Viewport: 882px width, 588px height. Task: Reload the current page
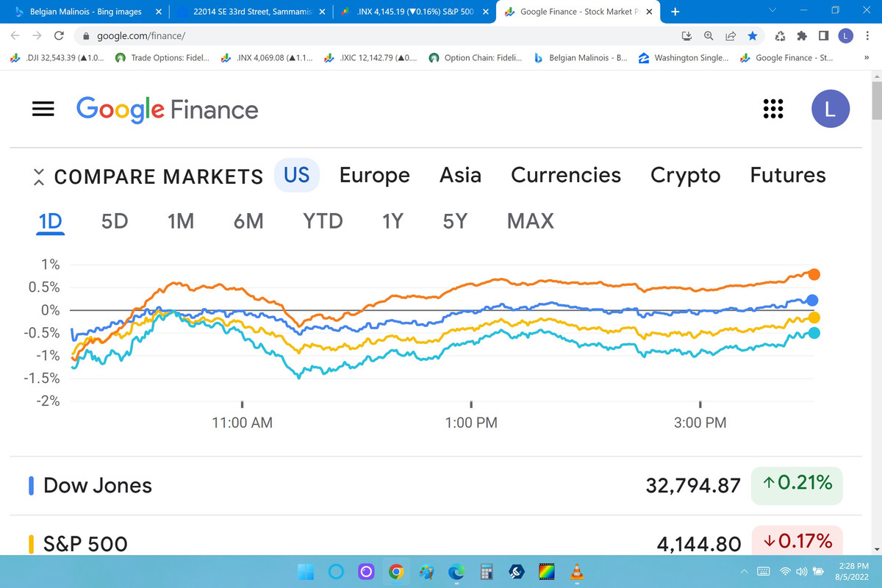(60, 35)
